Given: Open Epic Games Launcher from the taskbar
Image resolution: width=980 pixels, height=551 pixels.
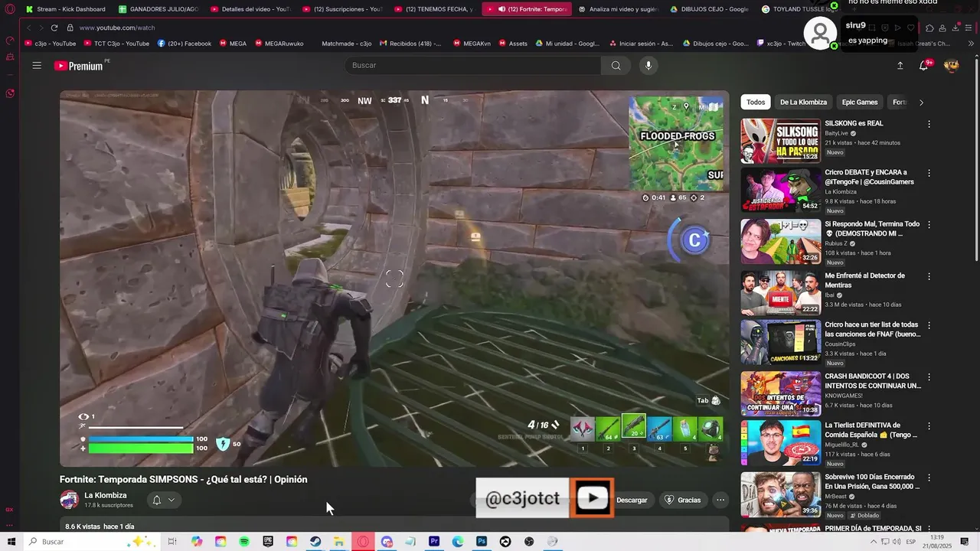Looking at the screenshot, I should (268, 542).
